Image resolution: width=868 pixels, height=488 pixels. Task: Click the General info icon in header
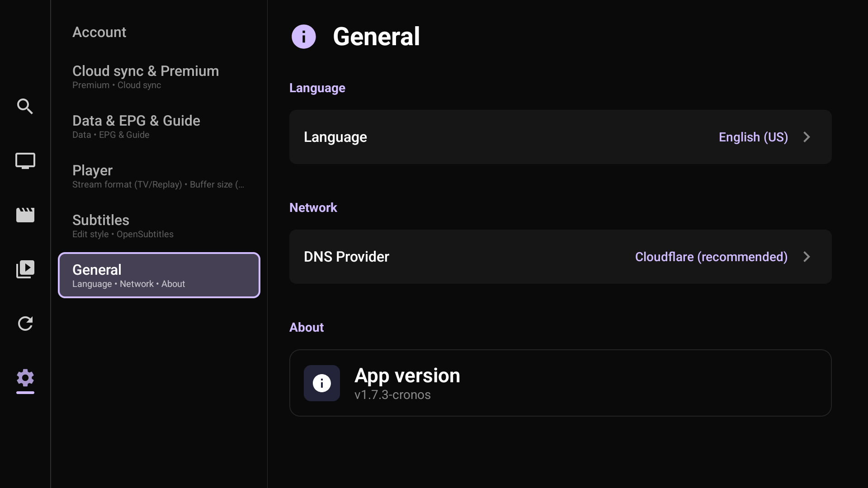click(x=303, y=36)
